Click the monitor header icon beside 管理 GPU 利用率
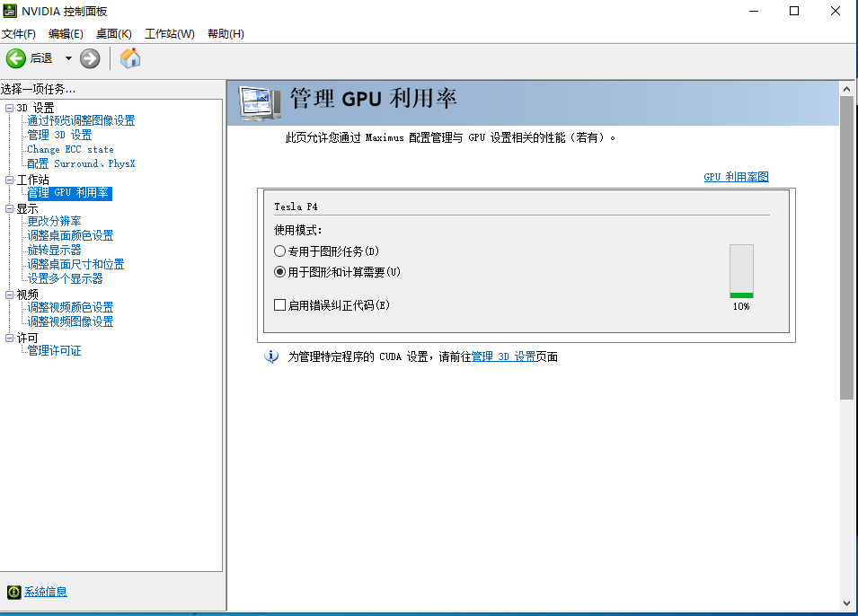The height and width of the screenshot is (616, 858). (x=260, y=103)
